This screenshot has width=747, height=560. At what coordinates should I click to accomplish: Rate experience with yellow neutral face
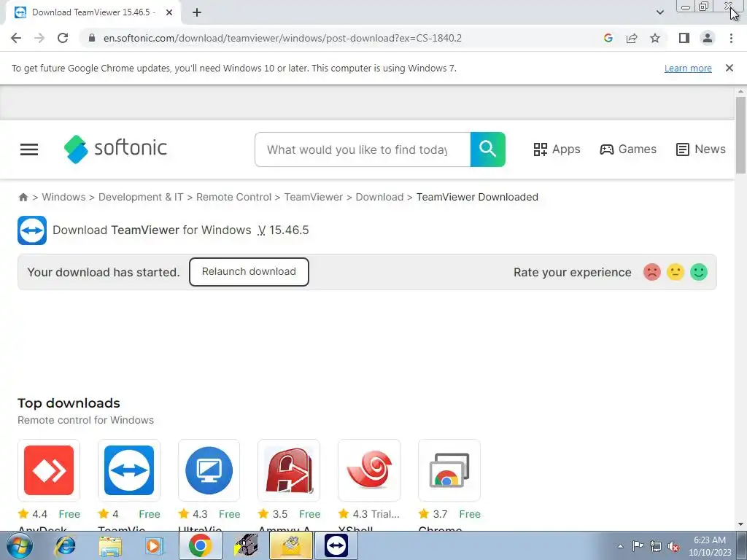tap(675, 273)
